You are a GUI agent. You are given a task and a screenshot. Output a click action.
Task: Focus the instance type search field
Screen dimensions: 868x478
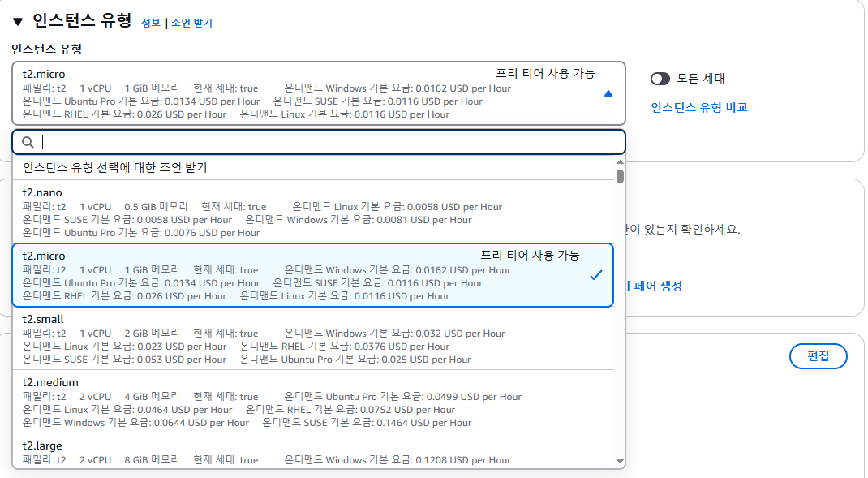point(319,142)
